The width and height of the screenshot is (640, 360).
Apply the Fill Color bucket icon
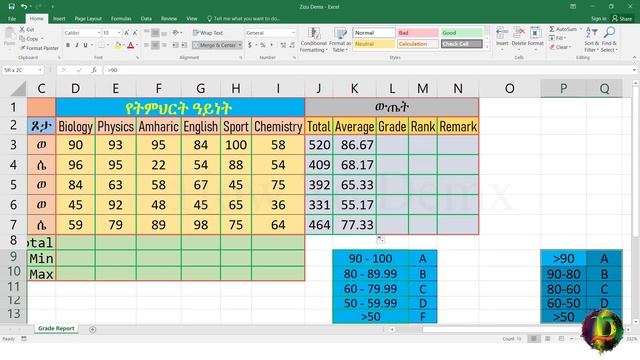click(x=118, y=45)
